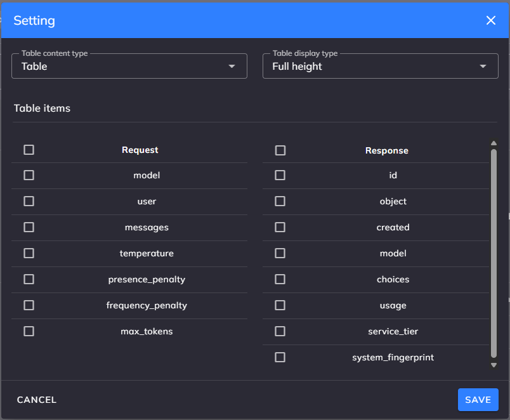
Task: Check the user checkbox
Action: pos(29,201)
